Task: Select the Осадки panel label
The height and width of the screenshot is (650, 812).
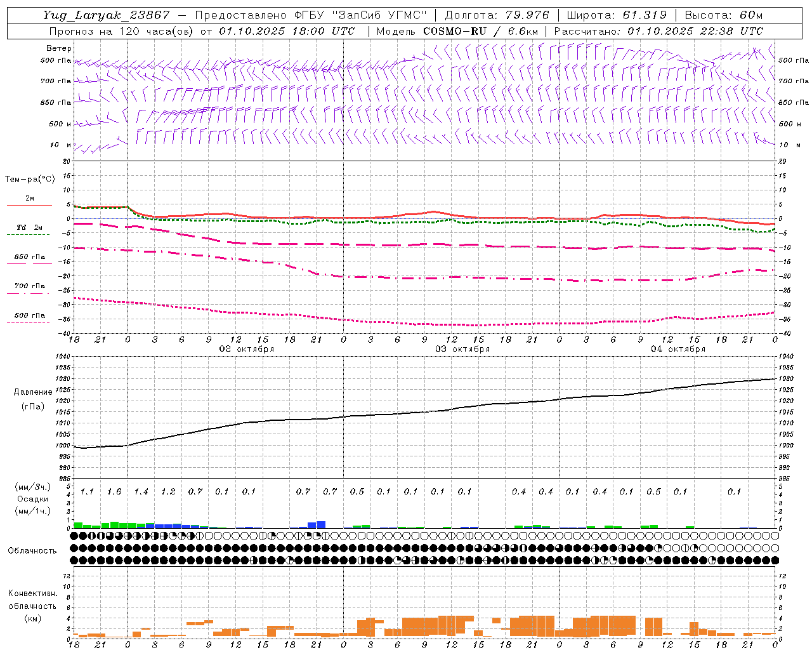Action: coord(32,499)
